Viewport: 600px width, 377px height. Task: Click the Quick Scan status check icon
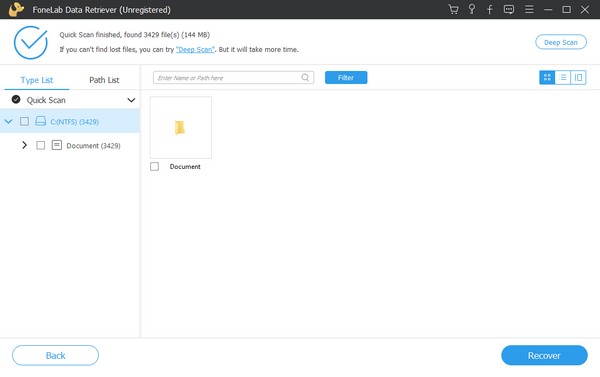[x=16, y=100]
